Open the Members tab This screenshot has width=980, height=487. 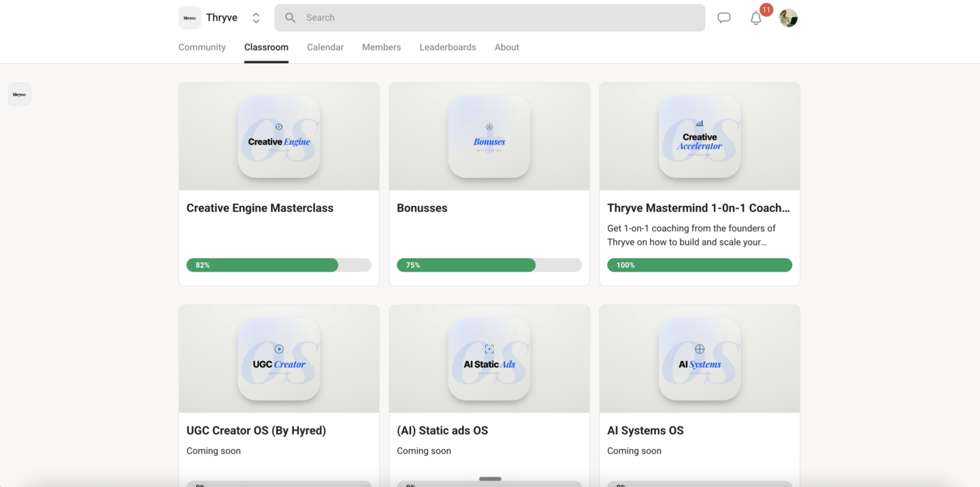coord(381,47)
